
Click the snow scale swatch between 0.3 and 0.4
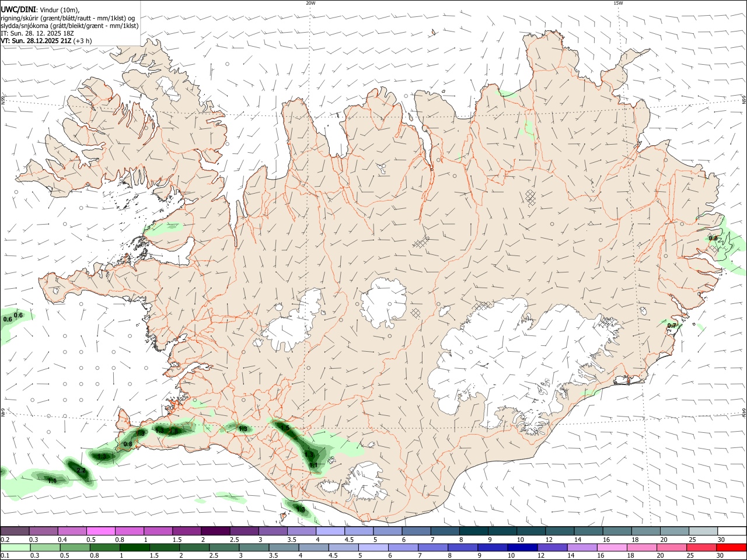[43, 531]
